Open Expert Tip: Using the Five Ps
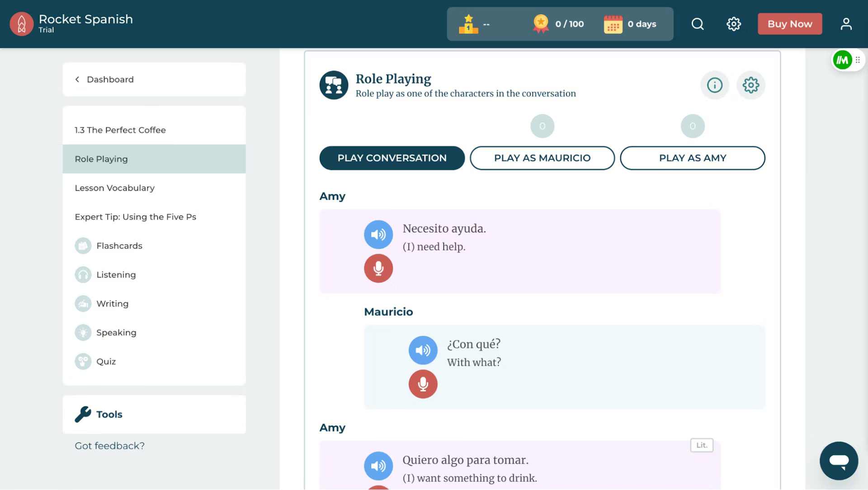The image size is (868, 490). pyautogui.click(x=135, y=217)
